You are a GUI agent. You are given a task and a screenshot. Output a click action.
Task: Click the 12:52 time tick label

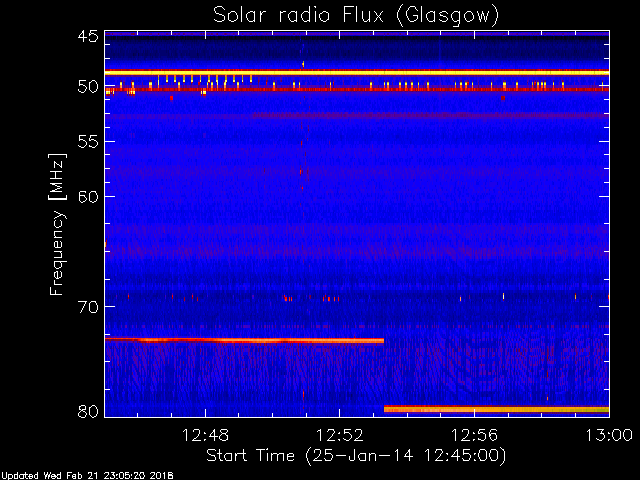(x=340, y=435)
